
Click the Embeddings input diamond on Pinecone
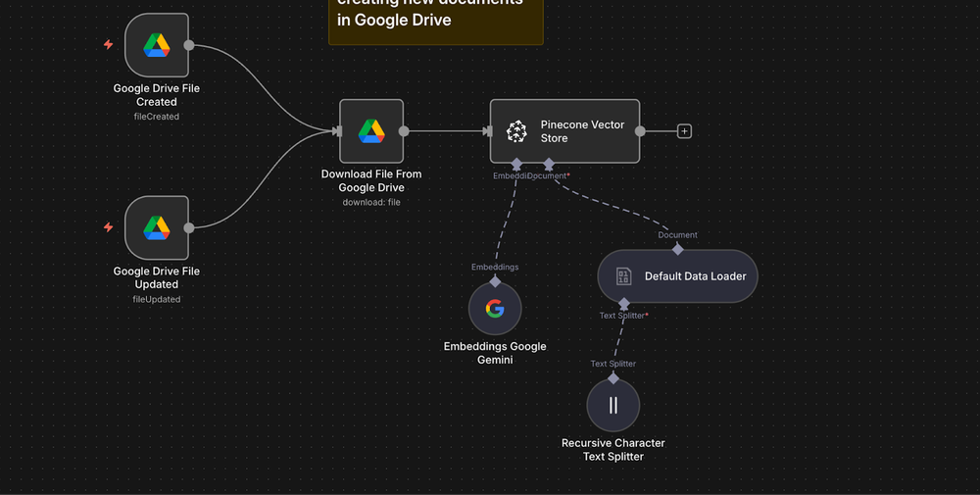[516, 164]
